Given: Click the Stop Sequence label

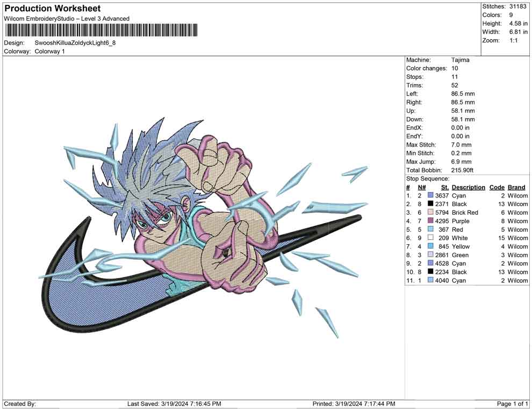Looking at the screenshot, I should coord(428,179).
